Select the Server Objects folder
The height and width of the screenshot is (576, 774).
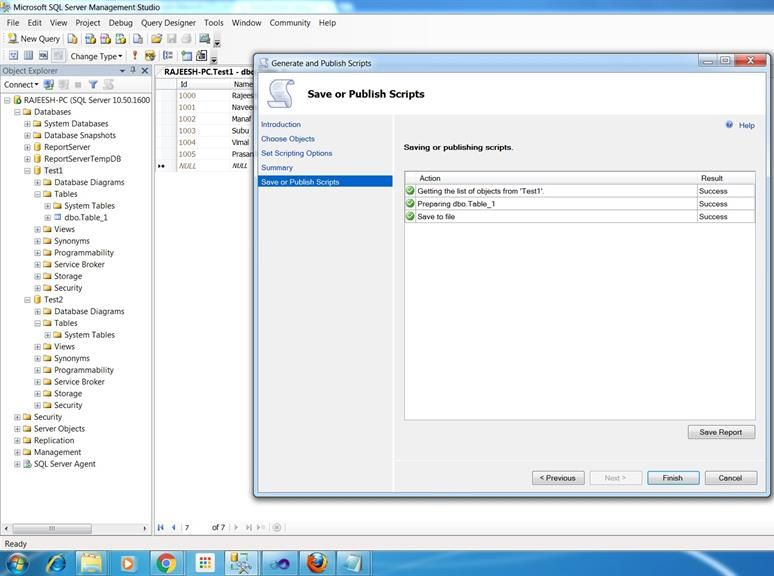[59, 428]
